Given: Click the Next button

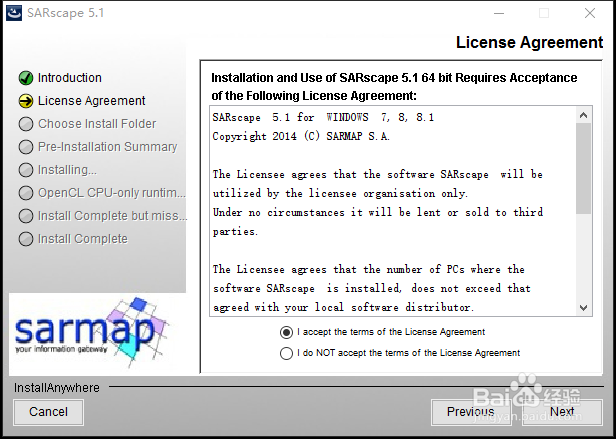Looking at the screenshot, I should coord(562,412).
